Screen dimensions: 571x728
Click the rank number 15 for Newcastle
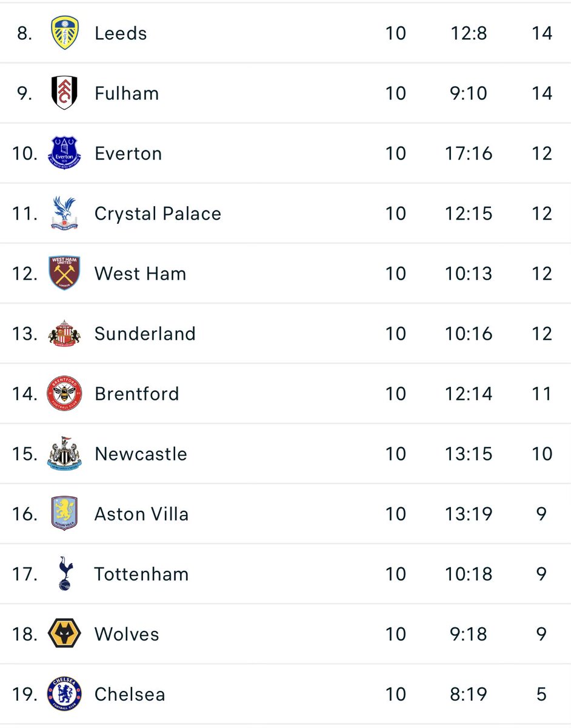click(x=25, y=453)
